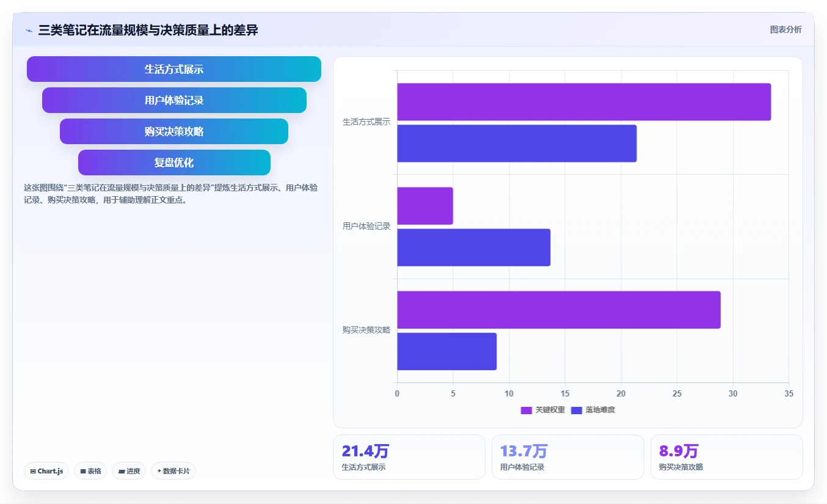This screenshot has height=504, width=827.
Task: Click the 购买决策攻略 落地难度 blue bar
Action: (x=447, y=351)
